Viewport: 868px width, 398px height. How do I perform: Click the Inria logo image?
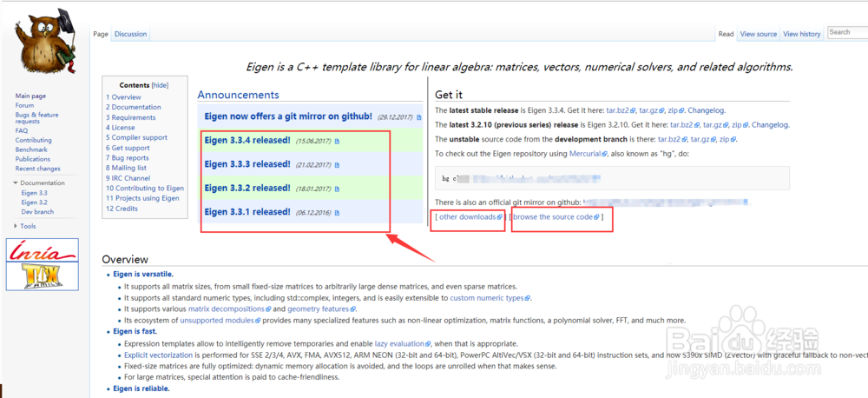[42, 250]
